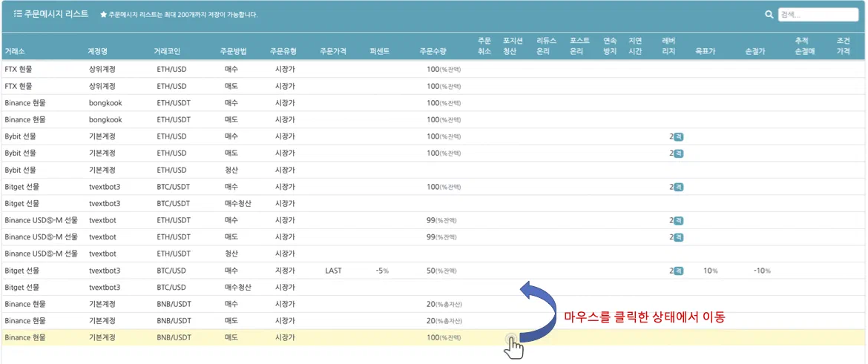Screen dimensions: 868x364
Task: Click the 레버 리지 column header
Action: pos(668,46)
